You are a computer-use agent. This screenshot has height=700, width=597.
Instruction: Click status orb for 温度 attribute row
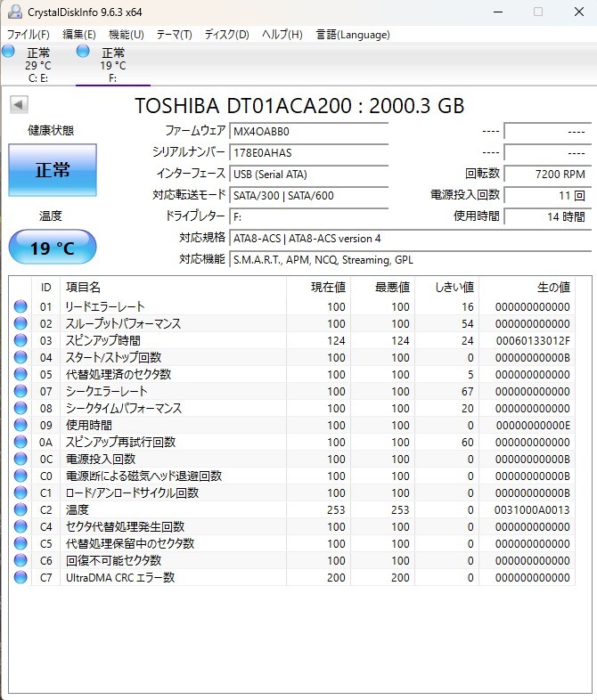[x=20, y=509]
